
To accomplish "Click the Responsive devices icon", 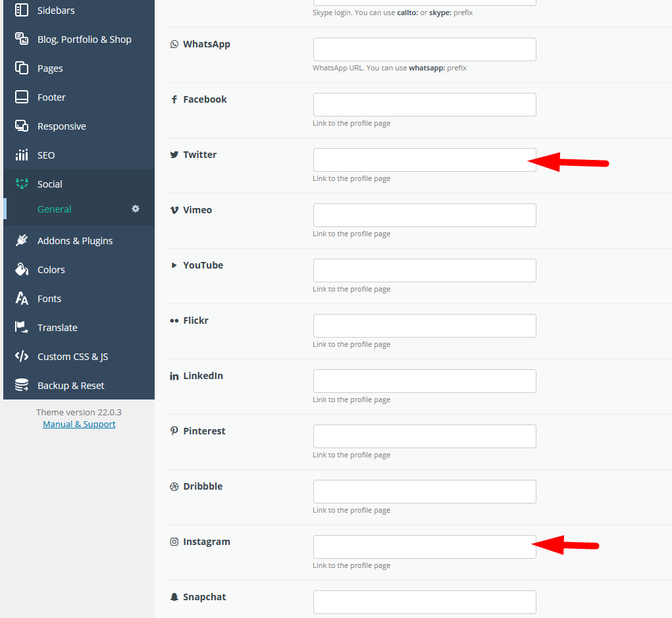I will pyautogui.click(x=22, y=126).
